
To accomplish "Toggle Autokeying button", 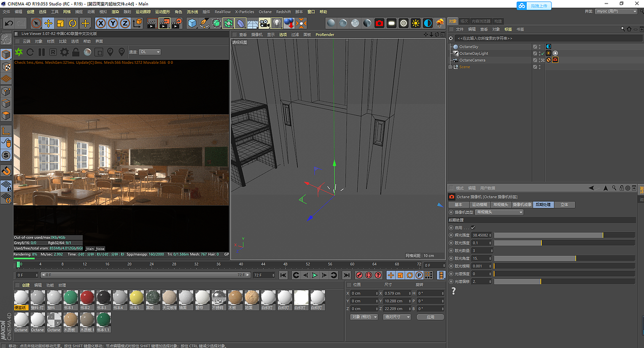I will coord(369,275).
